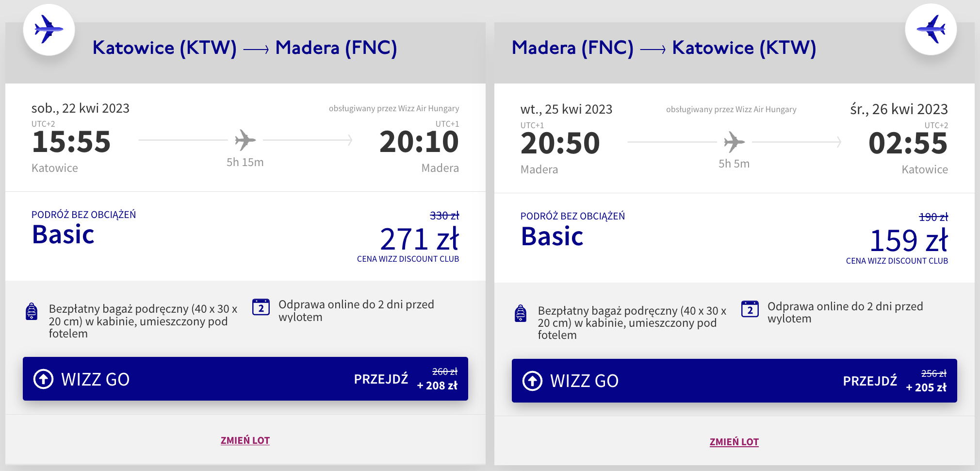Image resolution: width=980 pixels, height=471 pixels.
Task: Select the Basic fare priced 271 zł
Action: point(245,236)
